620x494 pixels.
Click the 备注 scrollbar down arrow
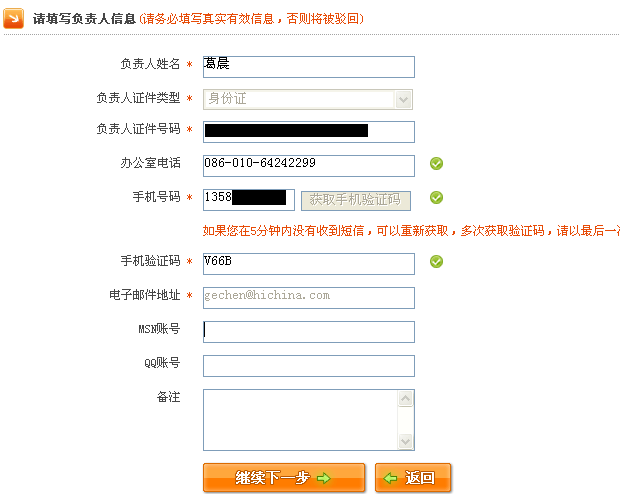pos(406,441)
